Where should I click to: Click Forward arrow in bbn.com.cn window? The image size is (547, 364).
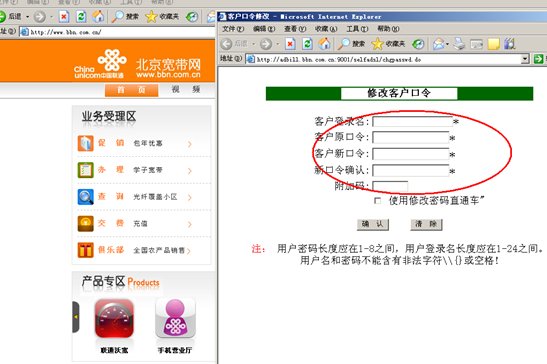pos(39,16)
